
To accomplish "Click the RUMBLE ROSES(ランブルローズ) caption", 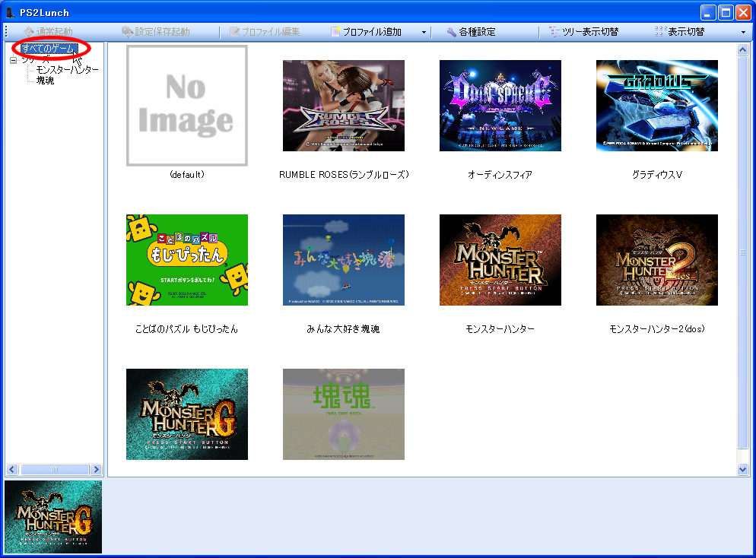I will (x=344, y=174).
